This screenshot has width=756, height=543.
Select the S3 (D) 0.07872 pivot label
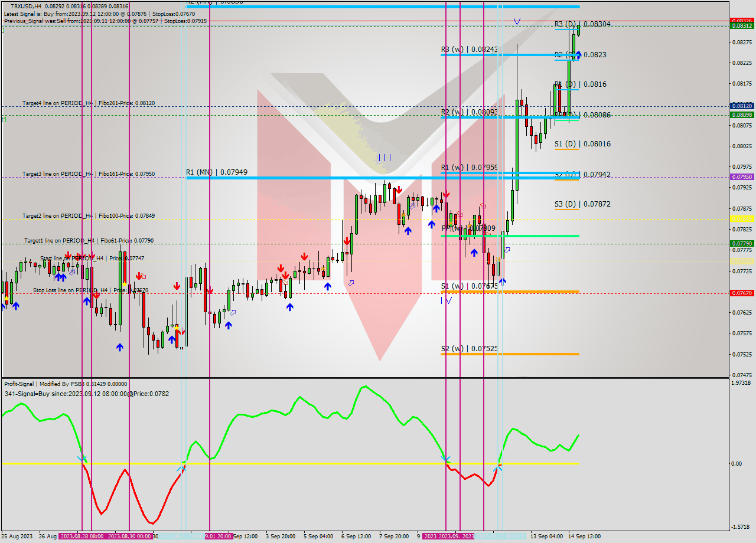[x=582, y=204]
